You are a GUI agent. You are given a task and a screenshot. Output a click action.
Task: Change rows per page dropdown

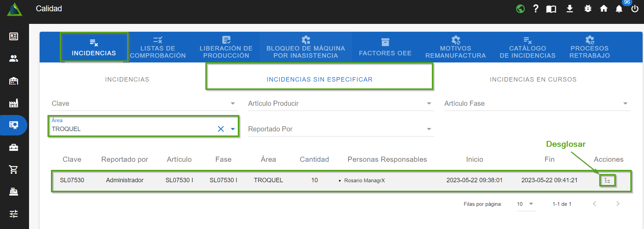pos(526,204)
